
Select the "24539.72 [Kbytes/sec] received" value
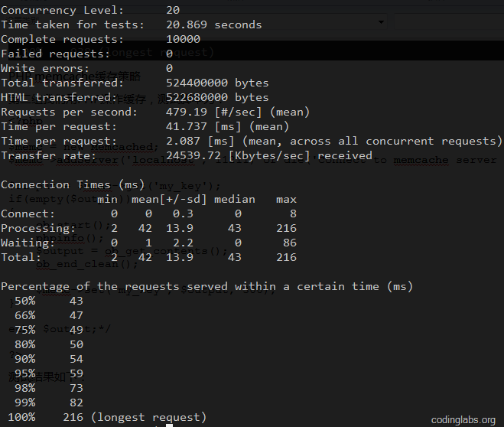(x=269, y=155)
